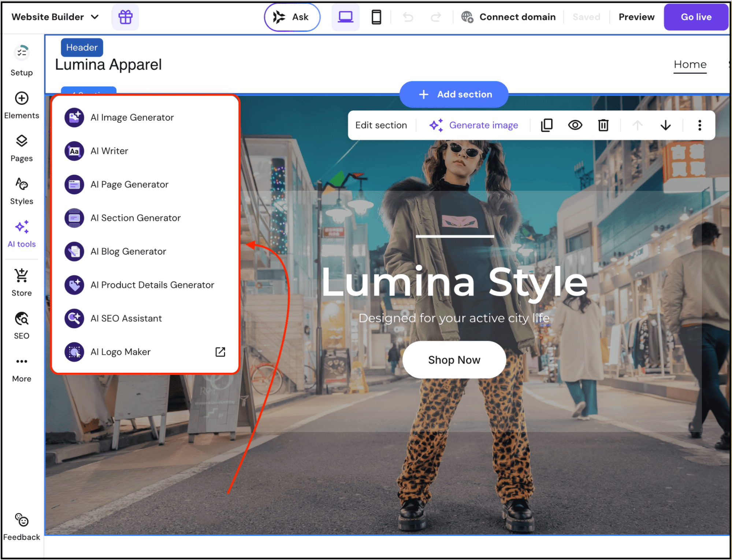This screenshot has height=560, width=732.
Task: Open Store cart sidebar icon
Action: point(22,282)
